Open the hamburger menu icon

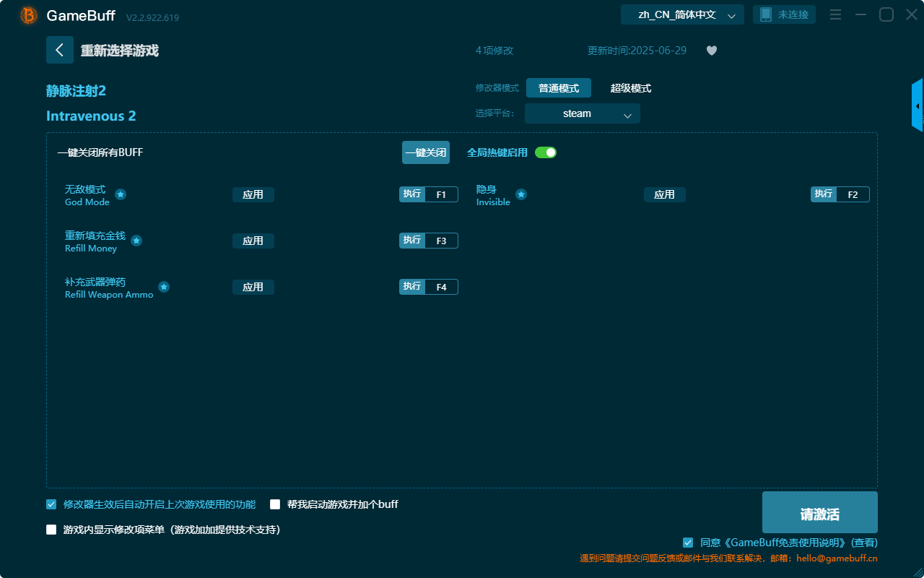pyautogui.click(x=835, y=14)
